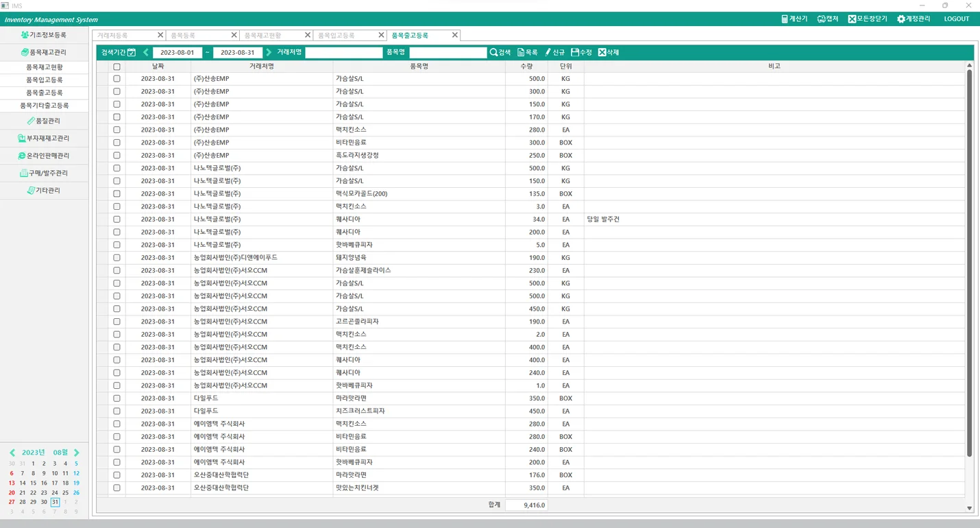Close all windows with 모든창닫기
The width and height of the screenshot is (980, 528).
868,19
